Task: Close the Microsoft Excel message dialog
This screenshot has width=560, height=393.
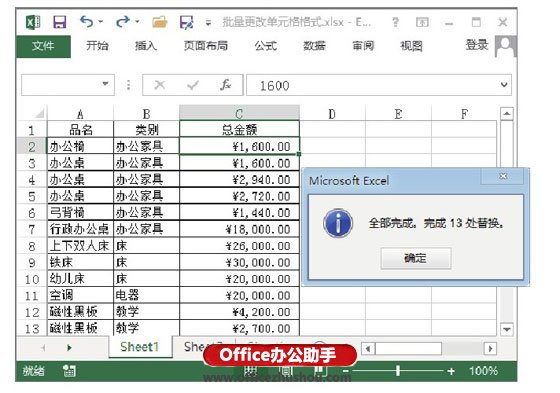Action: point(503,176)
